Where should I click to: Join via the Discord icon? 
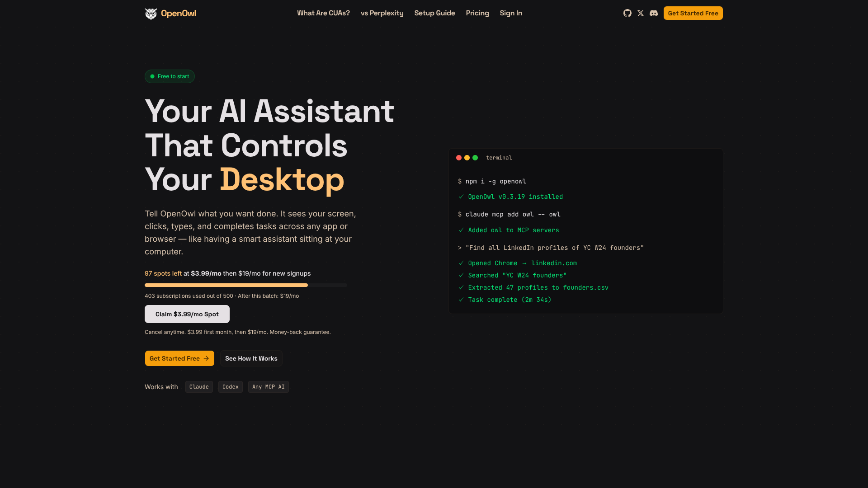(653, 13)
